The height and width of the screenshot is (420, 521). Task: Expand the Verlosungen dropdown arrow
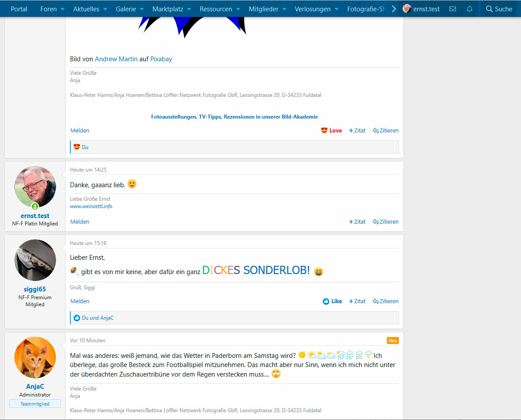(x=336, y=9)
